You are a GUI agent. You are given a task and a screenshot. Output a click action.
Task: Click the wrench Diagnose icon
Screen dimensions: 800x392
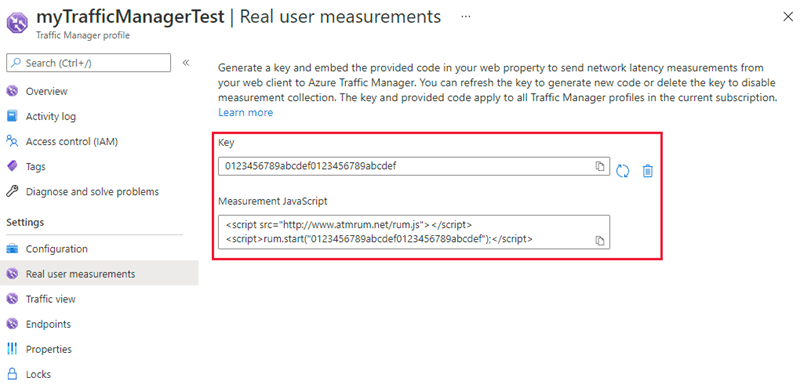point(12,191)
